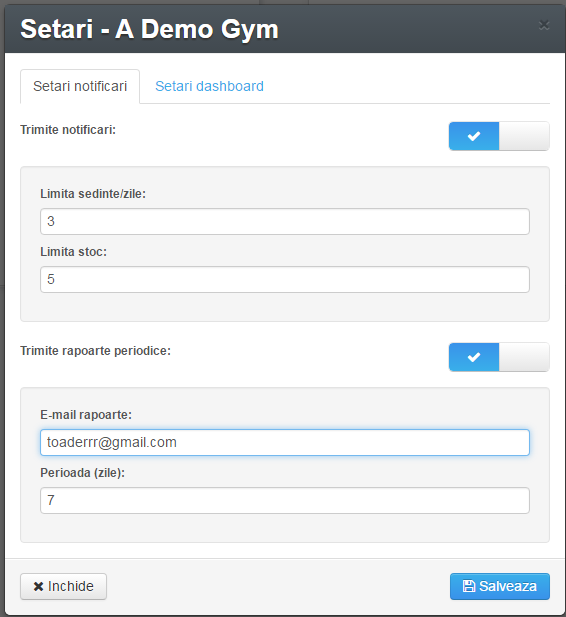Click the Inchide button
Screen dimensions: 566x617
click(63, 586)
